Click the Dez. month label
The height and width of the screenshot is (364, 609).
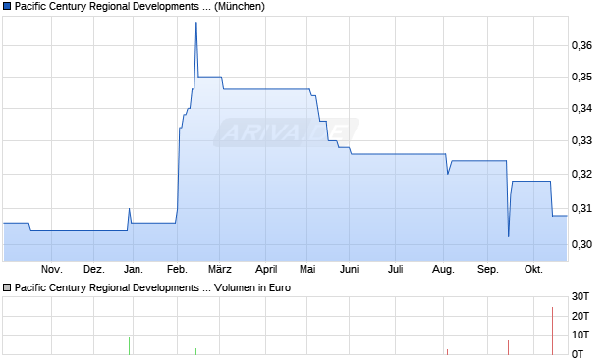coord(94,269)
